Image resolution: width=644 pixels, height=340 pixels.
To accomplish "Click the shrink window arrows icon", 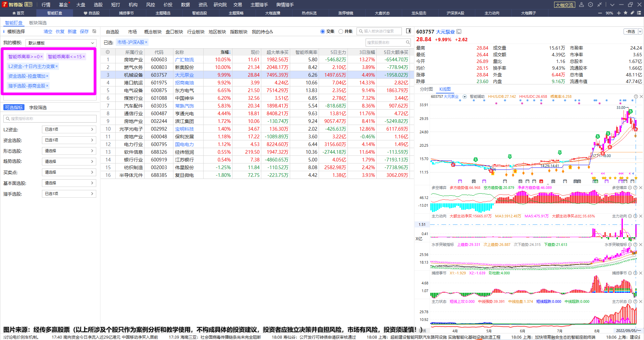I will coord(599,5).
